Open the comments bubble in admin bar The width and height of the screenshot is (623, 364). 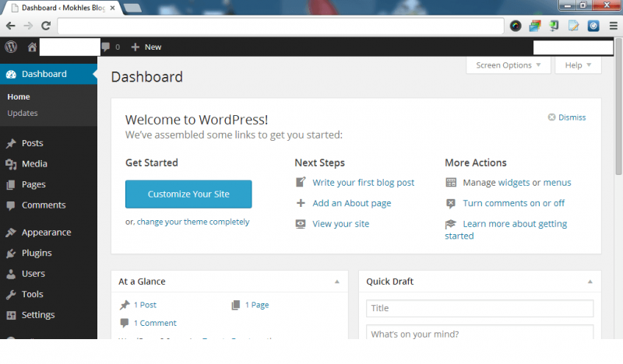107,47
